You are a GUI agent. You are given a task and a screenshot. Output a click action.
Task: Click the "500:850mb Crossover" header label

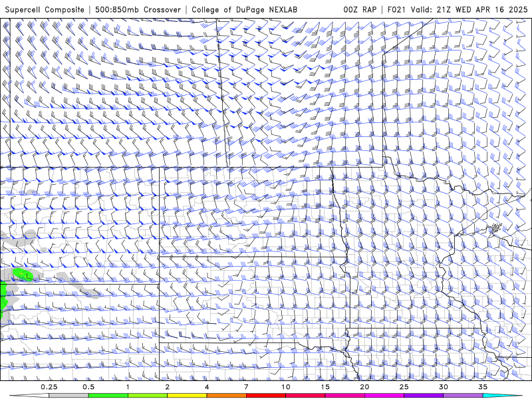coord(138,10)
